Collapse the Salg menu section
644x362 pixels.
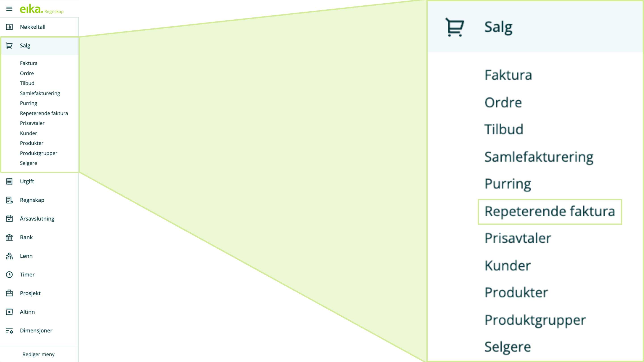(x=25, y=46)
